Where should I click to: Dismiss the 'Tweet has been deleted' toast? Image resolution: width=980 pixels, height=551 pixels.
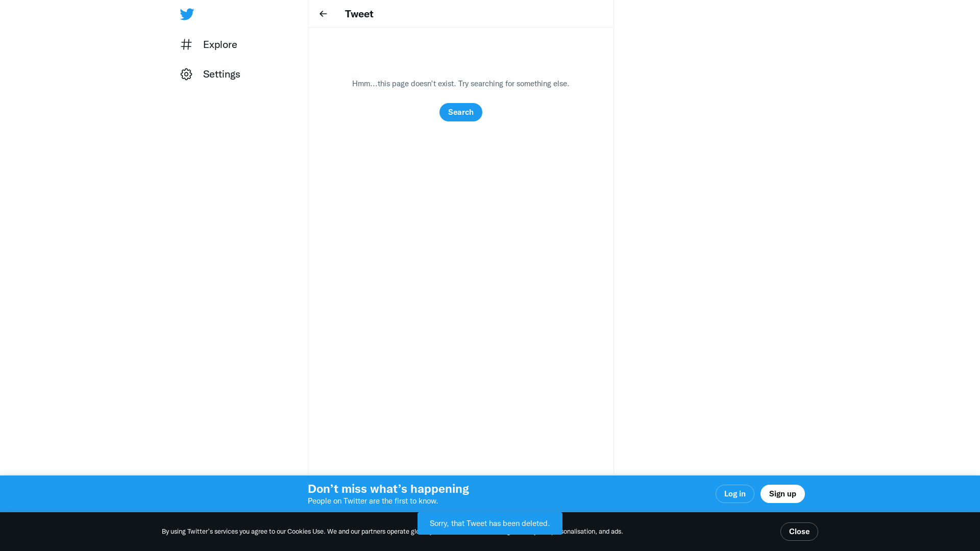[x=489, y=523]
